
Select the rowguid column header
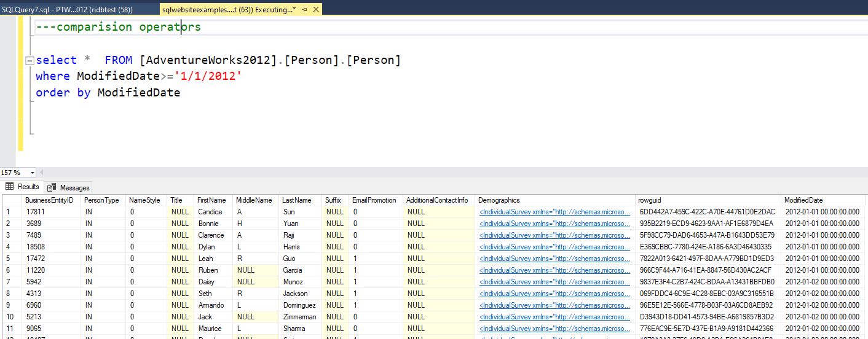pos(708,200)
